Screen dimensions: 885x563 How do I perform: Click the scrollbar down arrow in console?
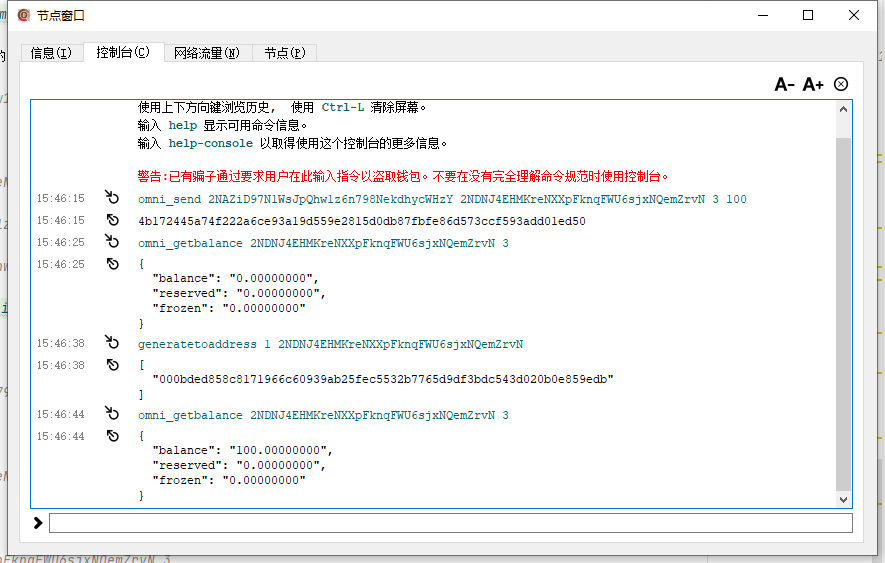click(843, 500)
